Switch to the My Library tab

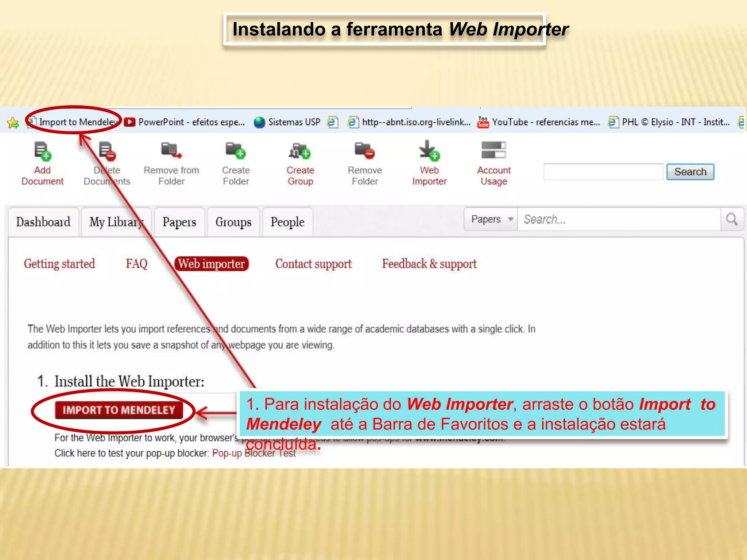(x=116, y=222)
